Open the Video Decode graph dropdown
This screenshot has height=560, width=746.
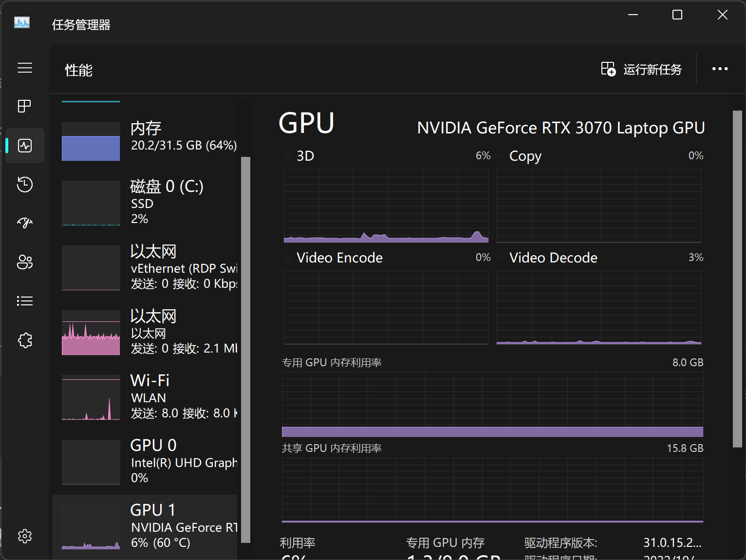click(501, 258)
